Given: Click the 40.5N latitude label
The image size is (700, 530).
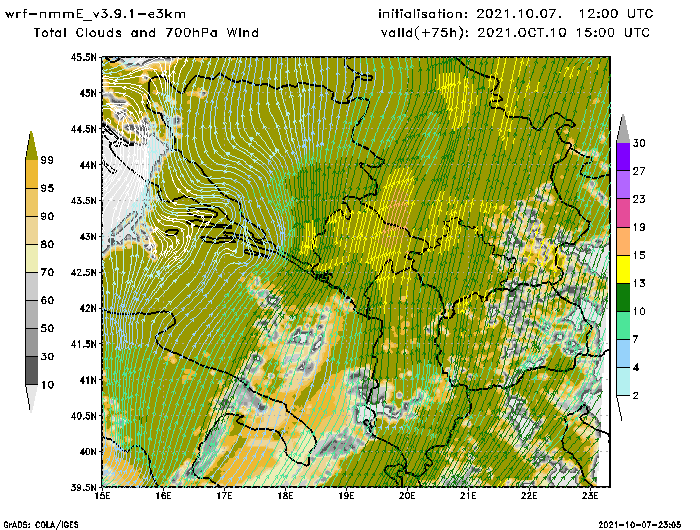Looking at the screenshot, I should pos(83,416).
